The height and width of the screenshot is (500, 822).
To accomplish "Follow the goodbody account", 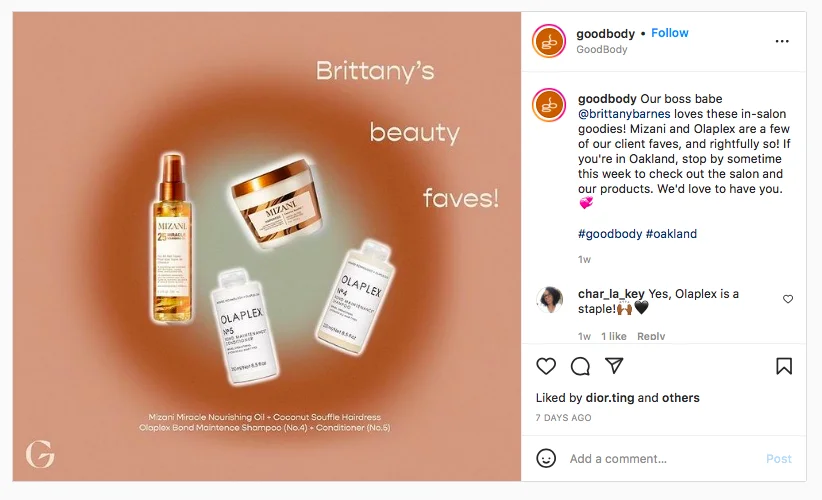I will 669,33.
